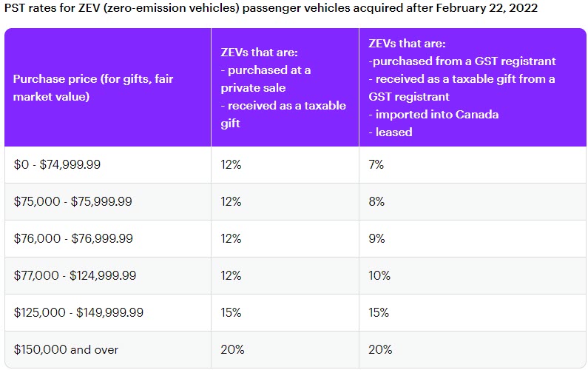Image resolution: width=588 pixels, height=370 pixels.
Task: Select the GST registrant ZEVs column header
Action: 462,87
